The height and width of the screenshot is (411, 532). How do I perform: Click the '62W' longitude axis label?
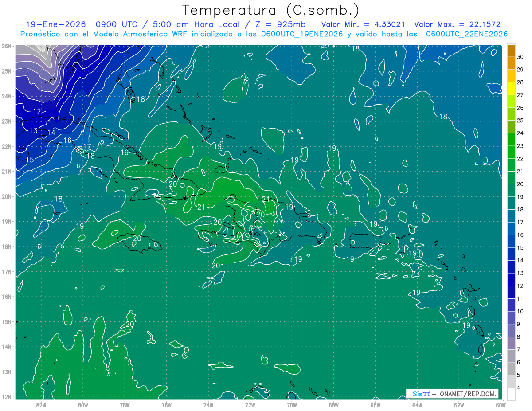(x=459, y=405)
